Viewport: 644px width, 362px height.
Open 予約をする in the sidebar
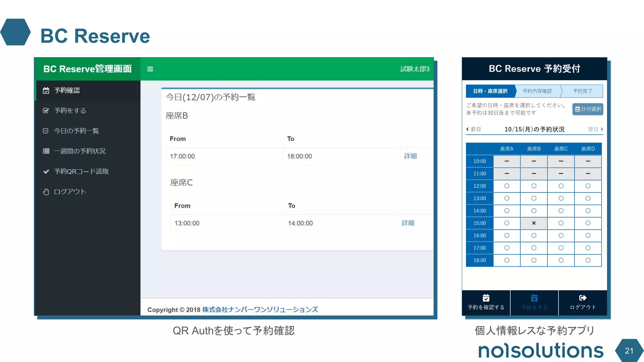(88, 110)
